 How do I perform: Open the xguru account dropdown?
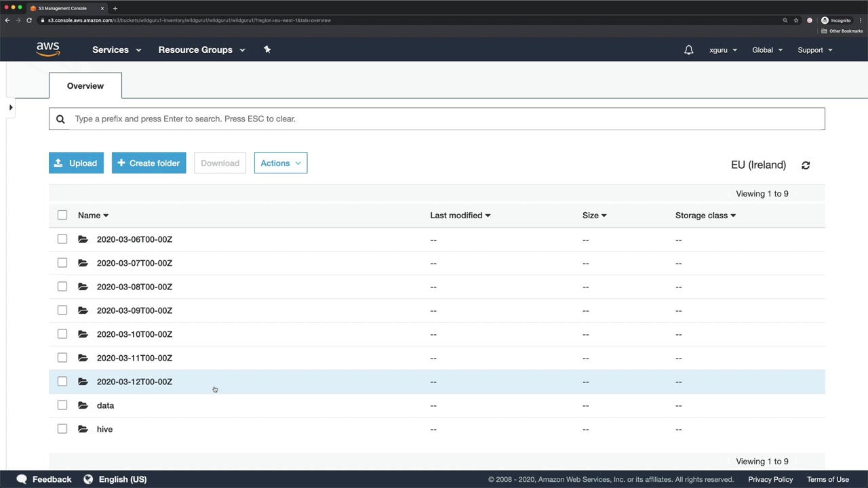tap(723, 49)
